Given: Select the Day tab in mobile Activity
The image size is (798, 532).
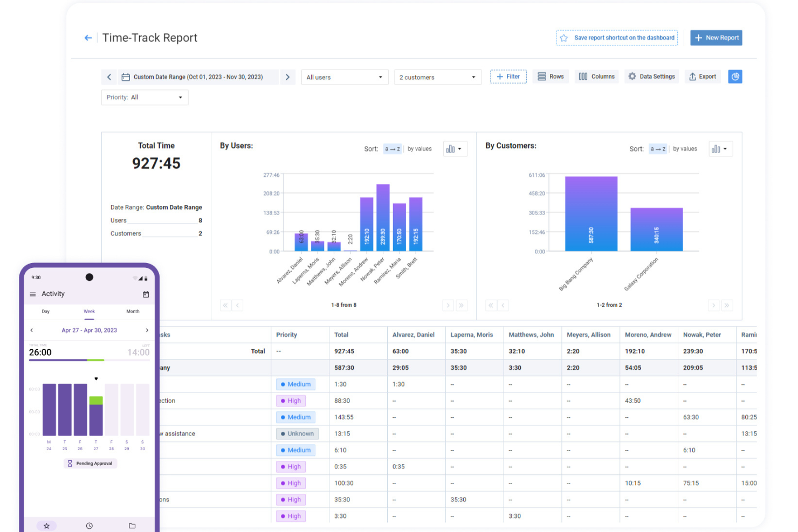Looking at the screenshot, I should (x=46, y=312).
